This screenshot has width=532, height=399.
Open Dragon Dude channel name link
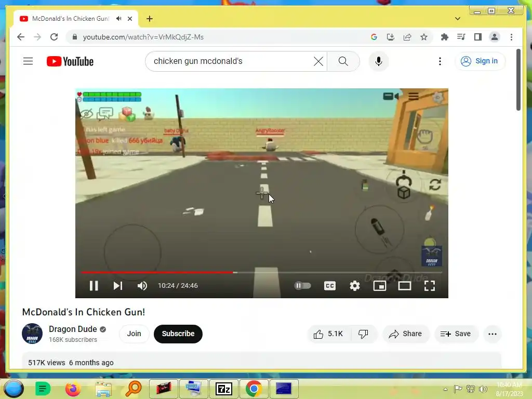point(73,329)
